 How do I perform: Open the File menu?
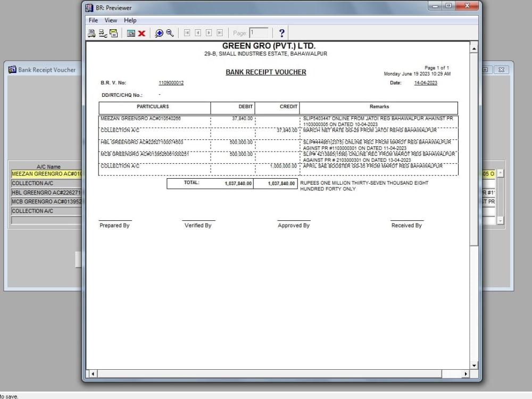[x=93, y=20]
